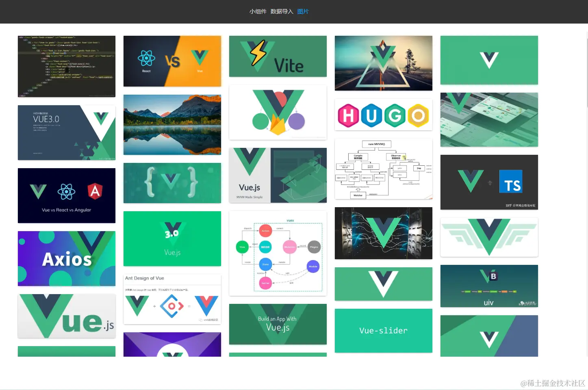
Task: View the mountain lake reflection photo
Action: (x=172, y=125)
